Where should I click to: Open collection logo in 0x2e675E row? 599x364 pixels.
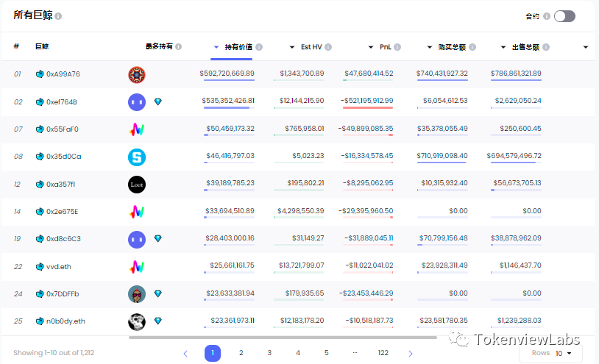pyautogui.click(x=137, y=212)
